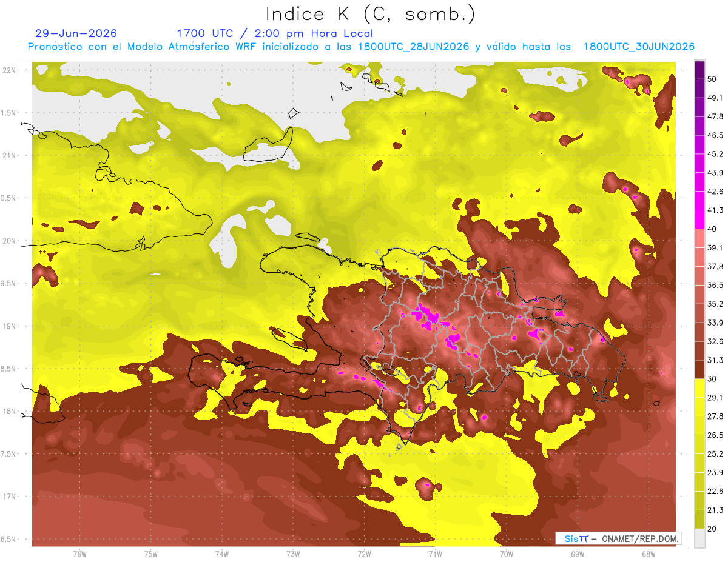The height and width of the screenshot is (562, 728).
Task: Pick the gray swatch below colorbar value 20
Action: tap(699, 538)
